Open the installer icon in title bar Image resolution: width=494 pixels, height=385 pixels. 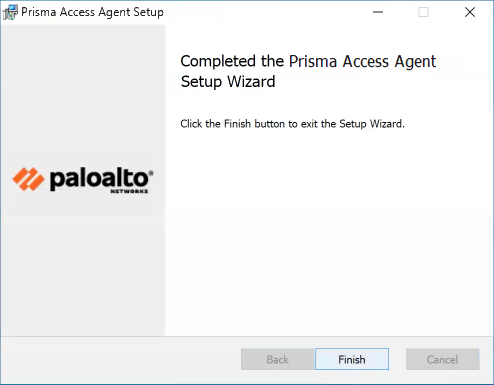tap(10, 12)
